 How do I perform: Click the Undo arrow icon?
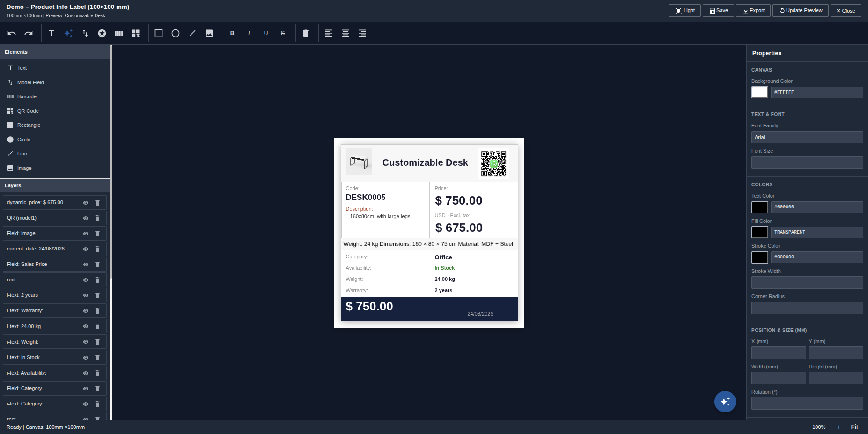12,33
